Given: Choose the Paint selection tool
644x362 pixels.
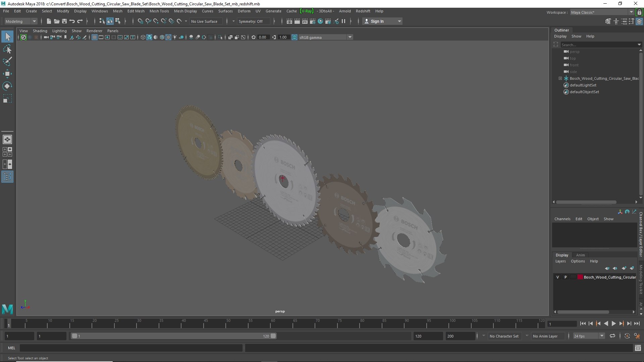Looking at the screenshot, I should tap(7, 61).
